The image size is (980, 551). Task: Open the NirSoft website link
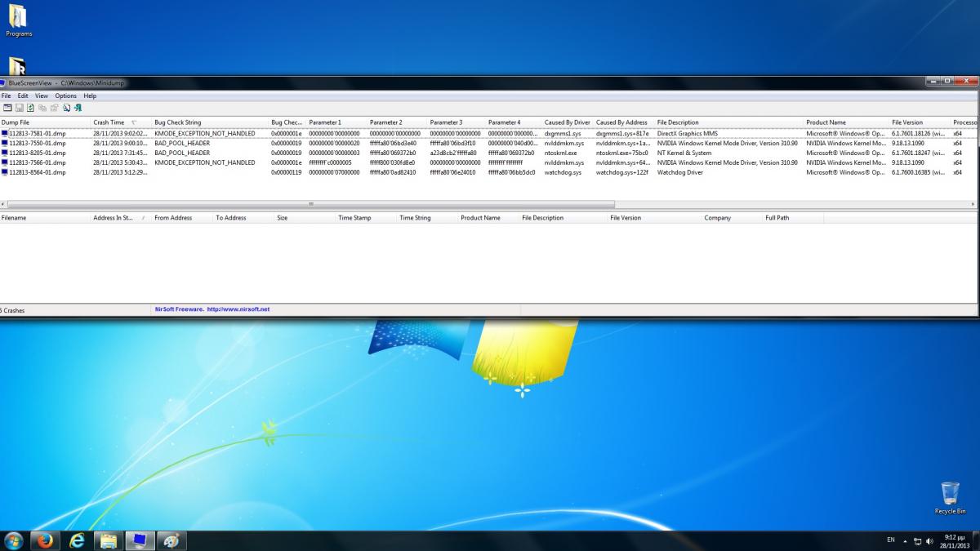pyautogui.click(x=238, y=309)
